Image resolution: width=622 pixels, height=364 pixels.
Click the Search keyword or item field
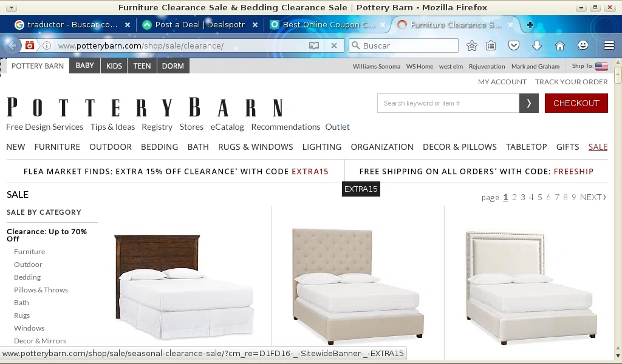pyautogui.click(x=448, y=103)
